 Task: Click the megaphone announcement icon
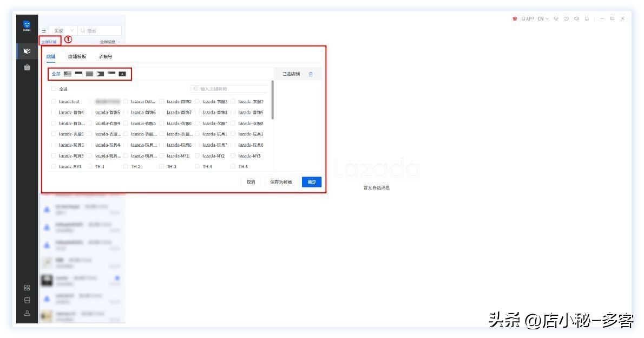click(577, 19)
